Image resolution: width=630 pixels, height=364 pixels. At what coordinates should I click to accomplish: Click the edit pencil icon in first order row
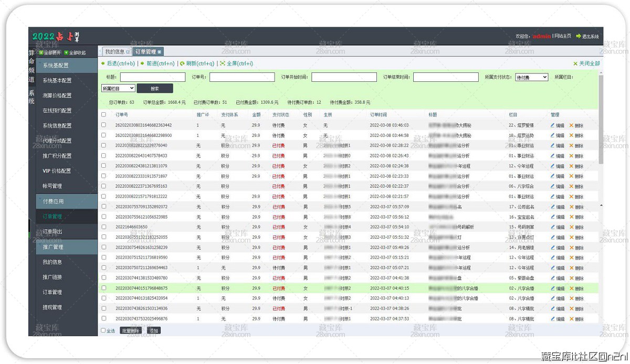pos(553,125)
